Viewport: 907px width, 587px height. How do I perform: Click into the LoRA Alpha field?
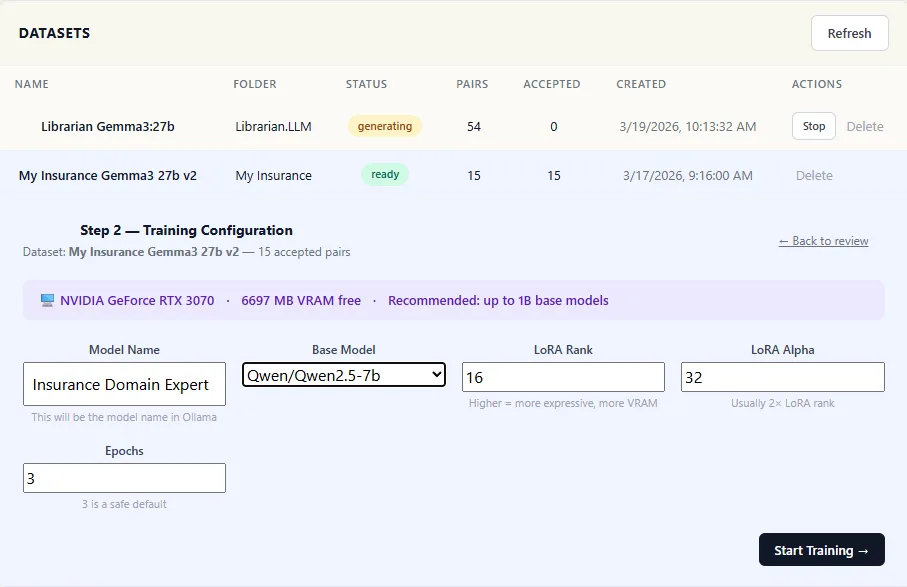782,377
